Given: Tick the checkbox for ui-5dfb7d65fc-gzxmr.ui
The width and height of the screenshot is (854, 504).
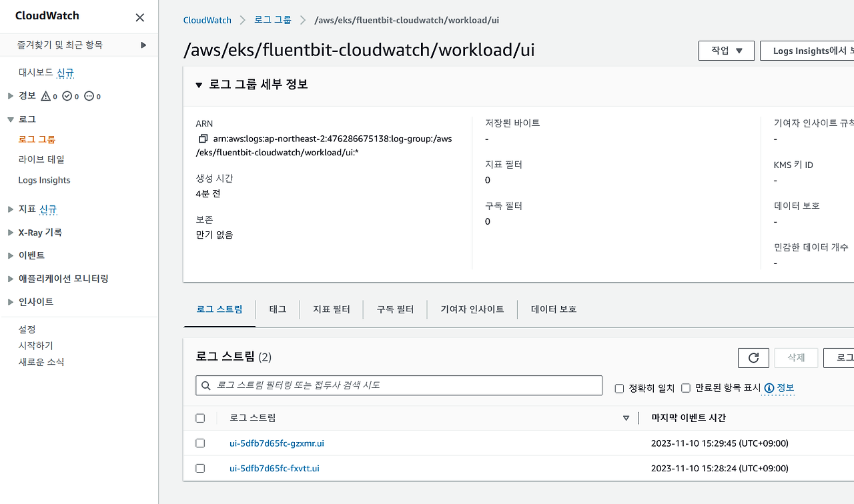Looking at the screenshot, I should tap(200, 443).
